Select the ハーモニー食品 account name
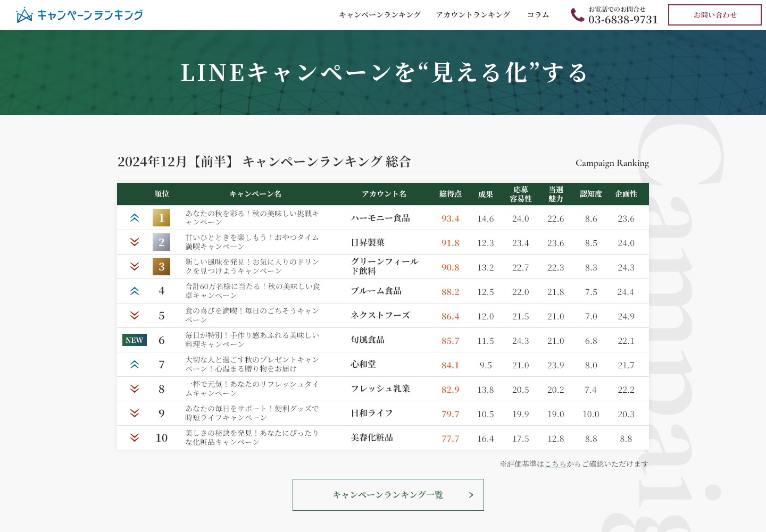 380,218
